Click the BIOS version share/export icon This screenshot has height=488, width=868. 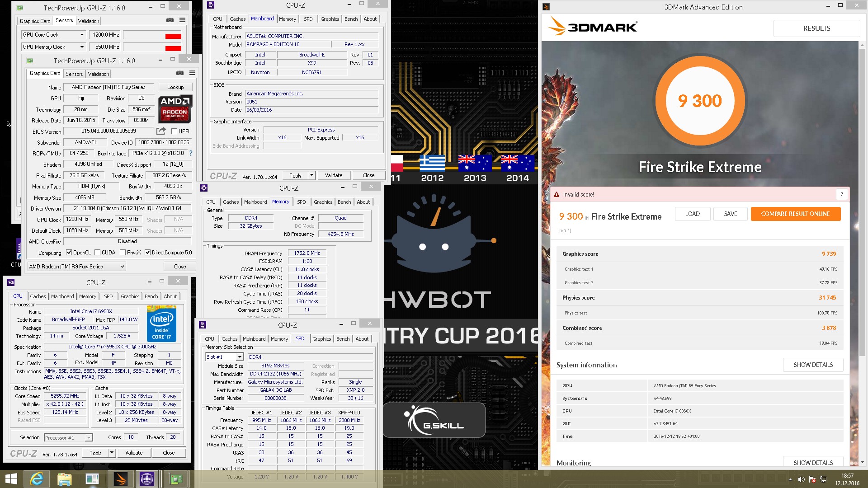click(x=161, y=131)
